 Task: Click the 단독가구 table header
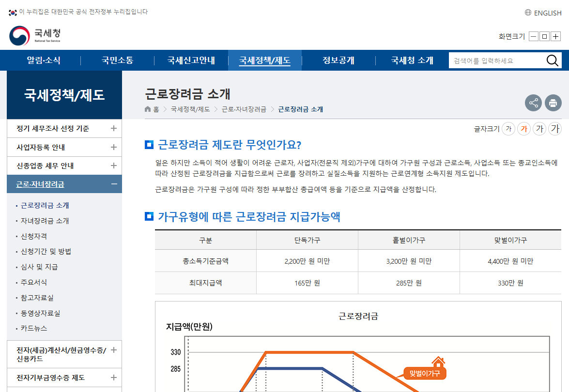click(x=307, y=240)
